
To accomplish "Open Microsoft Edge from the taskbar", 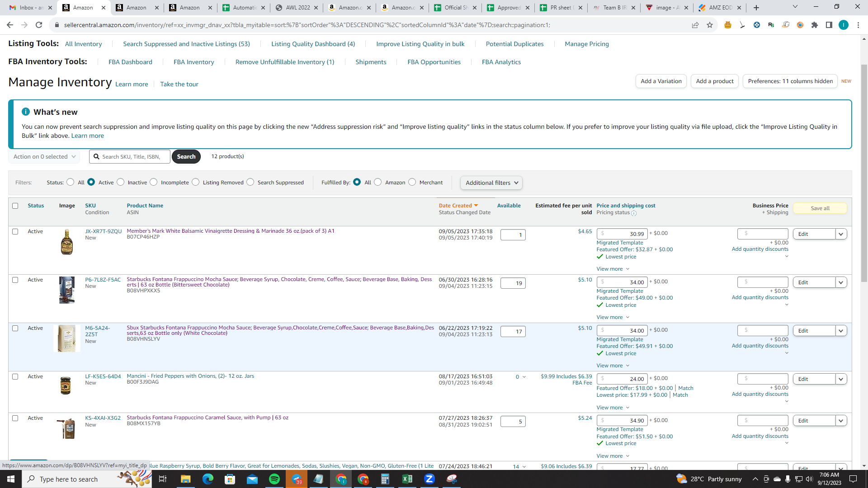I will pos(208,479).
